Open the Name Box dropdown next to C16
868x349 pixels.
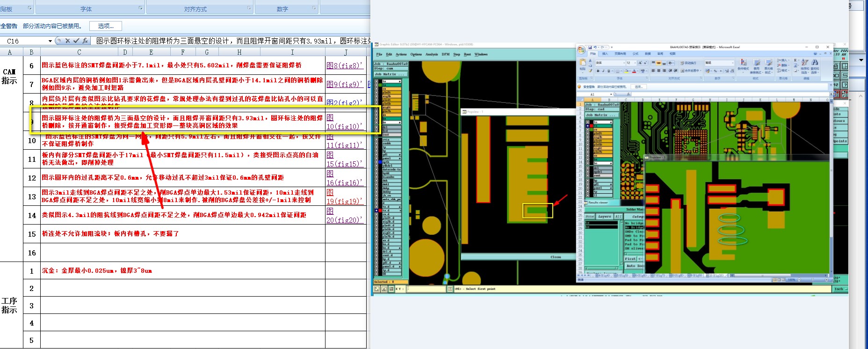click(50, 41)
